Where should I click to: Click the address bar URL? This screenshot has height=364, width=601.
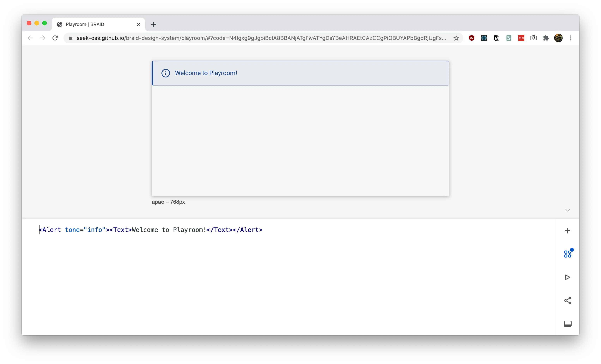click(261, 38)
